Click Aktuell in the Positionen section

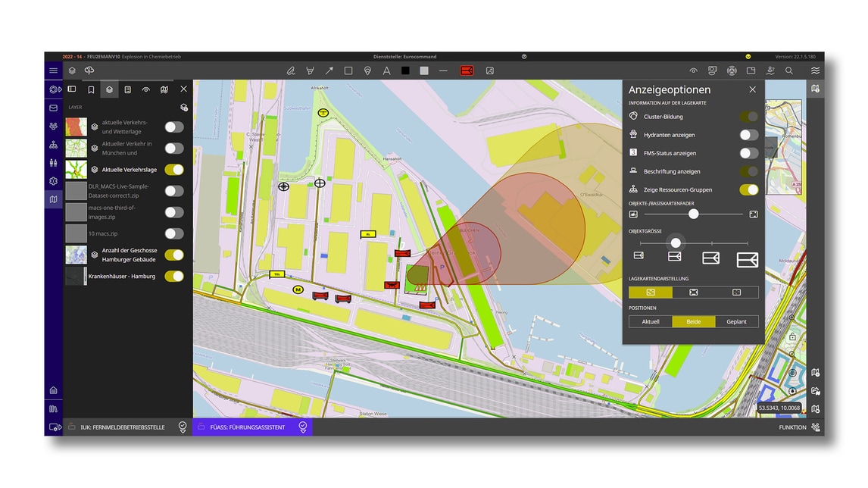tap(651, 321)
